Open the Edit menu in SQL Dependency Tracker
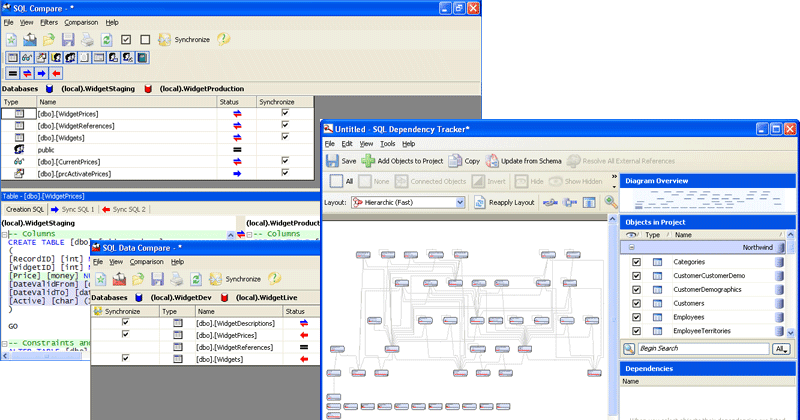The image size is (800, 420). [347, 144]
